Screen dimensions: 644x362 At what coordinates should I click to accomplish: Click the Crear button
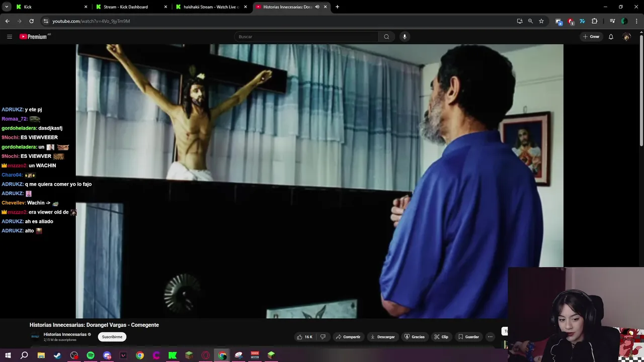click(x=591, y=37)
